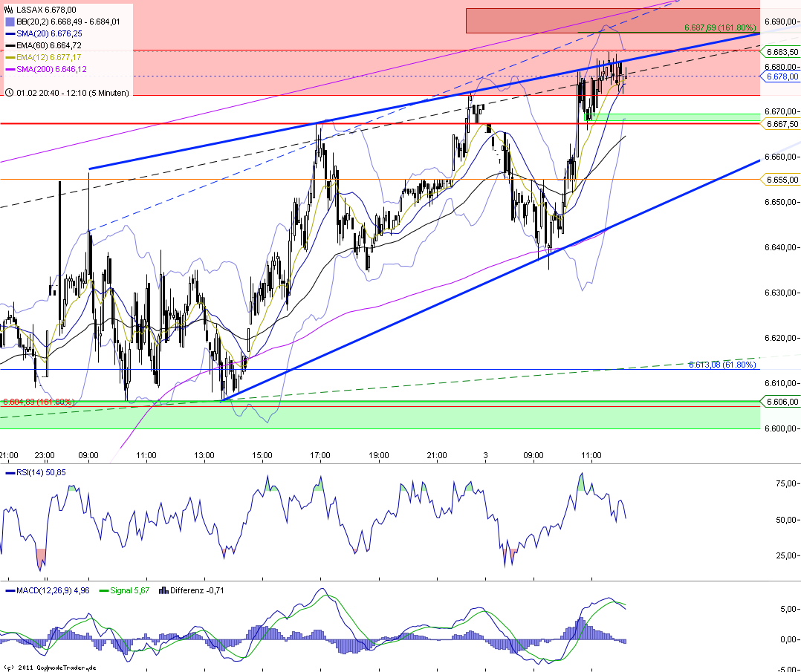
Task: Click the black EMA(60) line indicator icon
Action: [x=9, y=45]
